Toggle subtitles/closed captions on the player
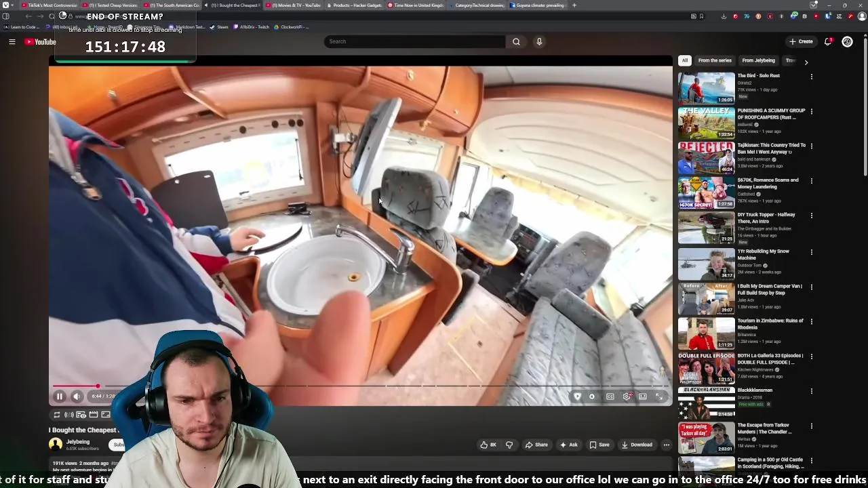Screen dimensions: 868x488 tap(610, 396)
